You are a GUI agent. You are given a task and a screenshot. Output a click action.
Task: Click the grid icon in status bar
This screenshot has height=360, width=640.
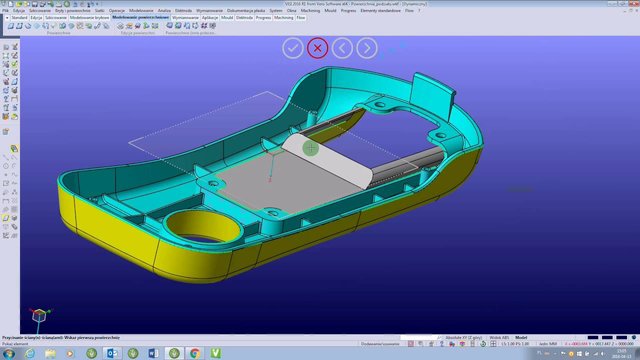click(x=493, y=344)
